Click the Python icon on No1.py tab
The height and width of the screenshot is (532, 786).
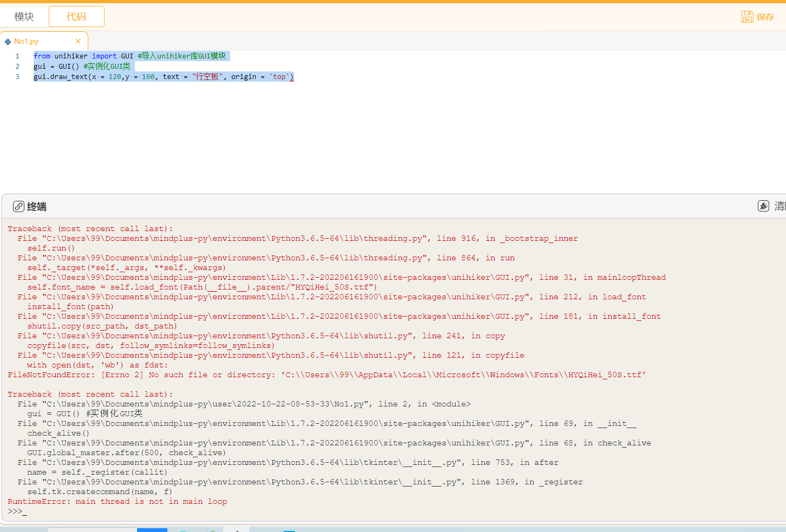pyautogui.click(x=8, y=42)
